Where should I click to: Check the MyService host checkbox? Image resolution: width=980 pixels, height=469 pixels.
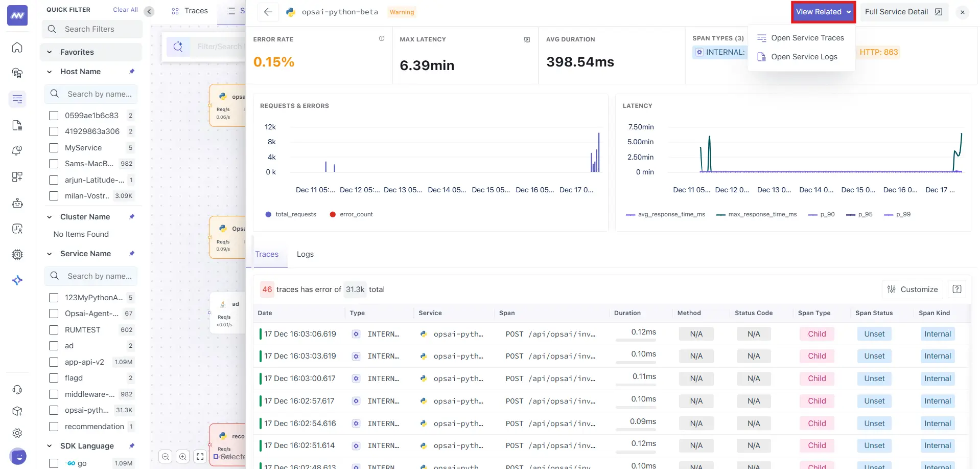[54, 148]
